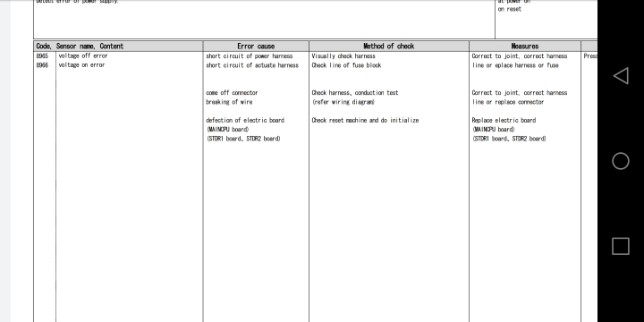Click '(refer wiring diagram)' text
Screen dimensions: 644x322
pyautogui.click(x=343, y=102)
